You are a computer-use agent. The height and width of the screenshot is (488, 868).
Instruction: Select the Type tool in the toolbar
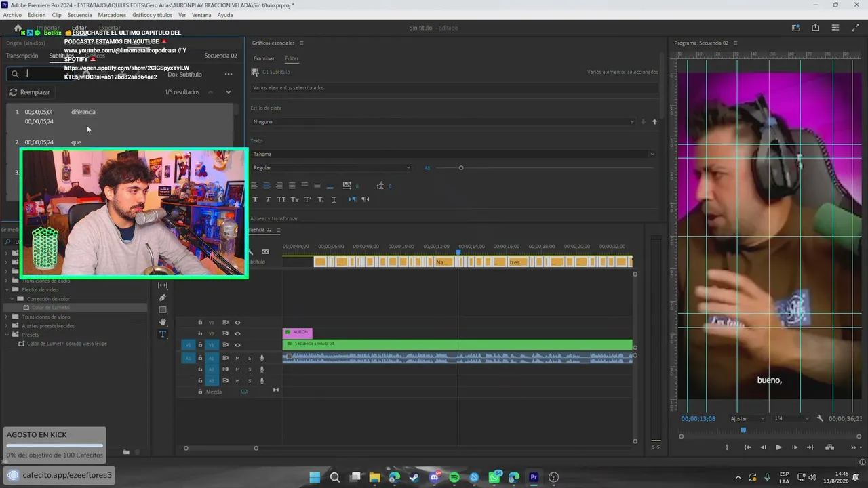pyautogui.click(x=163, y=334)
